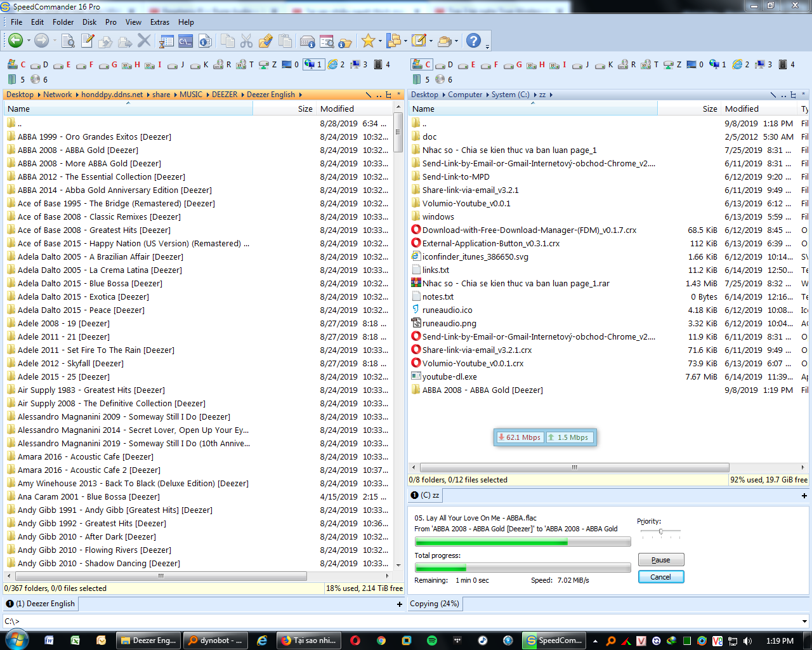Go to parent with '..' in left path bar
This screenshot has height=650, width=812.
coord(378,95)
